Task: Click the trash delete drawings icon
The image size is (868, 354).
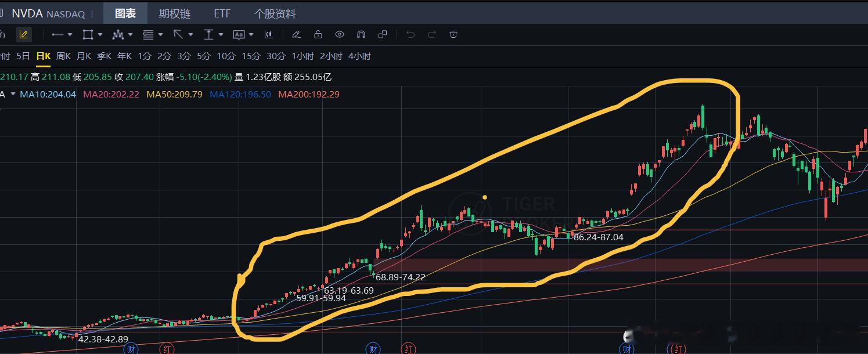Action: point(453,34)
